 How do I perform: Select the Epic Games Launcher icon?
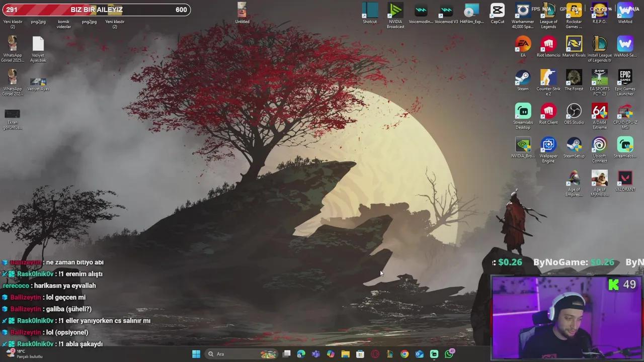pos(625,82)
